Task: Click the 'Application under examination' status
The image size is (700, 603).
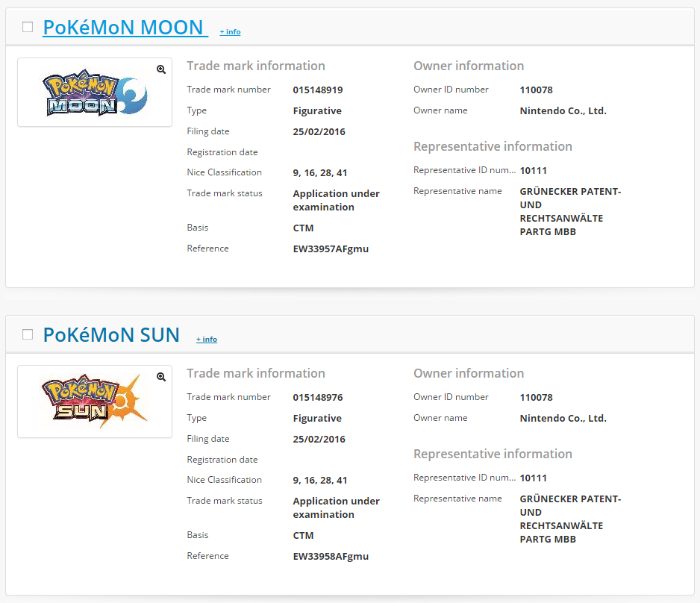Action: (336, 200)
